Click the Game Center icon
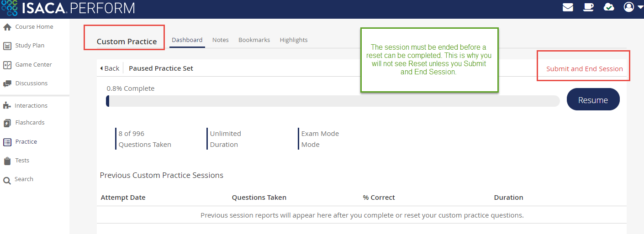Screen dimensions: 644x234 7,65
